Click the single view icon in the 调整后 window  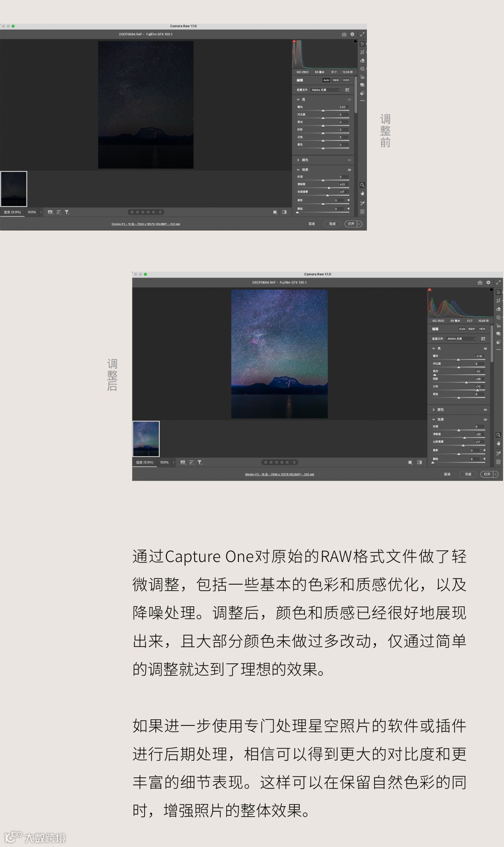pos(410,462)
